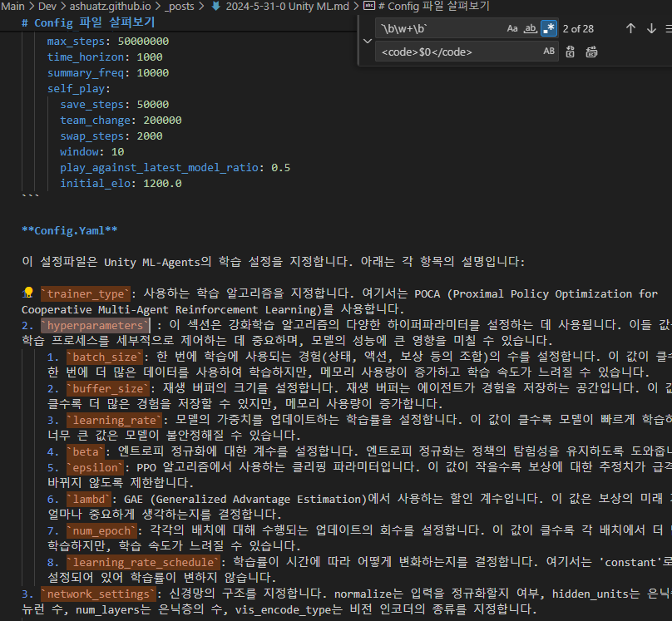
Task: Click the heading symbol icon in breadcrumb
Action: pos(369,6)
